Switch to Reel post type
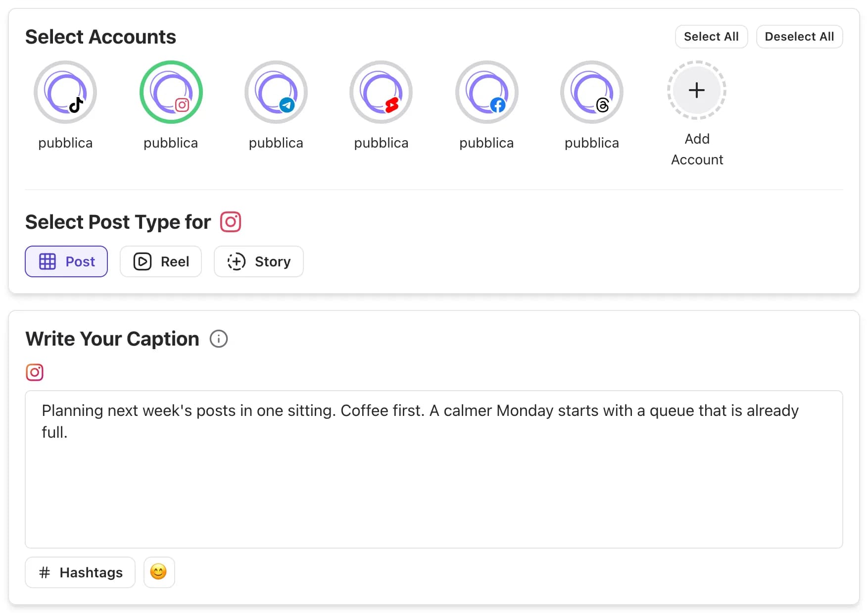The width and height of the screenshot is (868, 613). click(161, 261)
